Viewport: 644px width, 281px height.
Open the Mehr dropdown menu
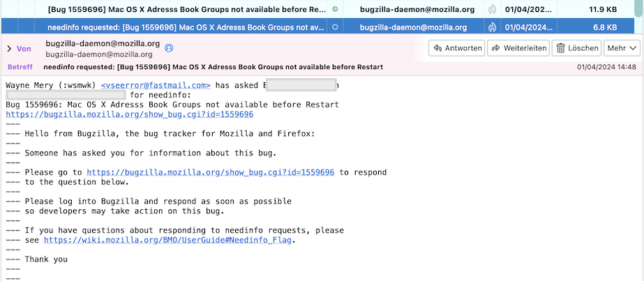(x=622, y=48)
